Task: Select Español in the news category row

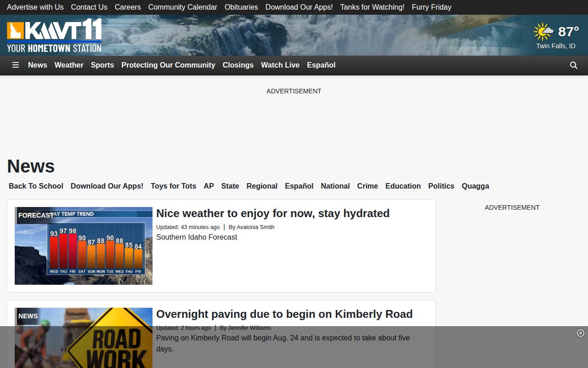Action: coord(299,186)
